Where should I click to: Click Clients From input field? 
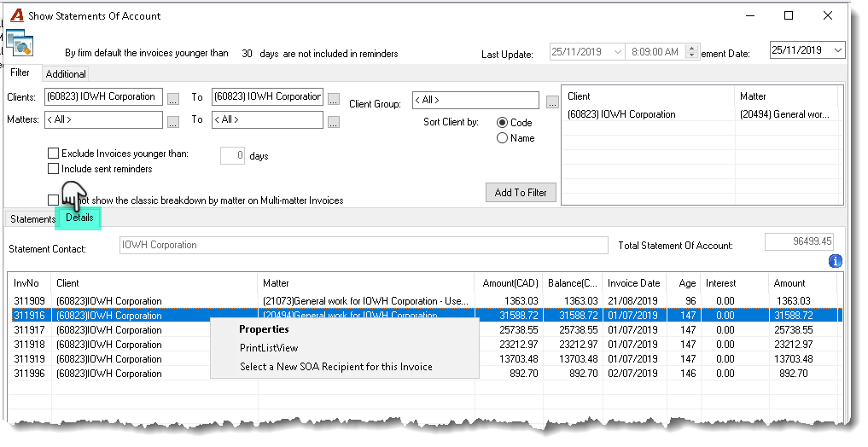pos(103,96)
